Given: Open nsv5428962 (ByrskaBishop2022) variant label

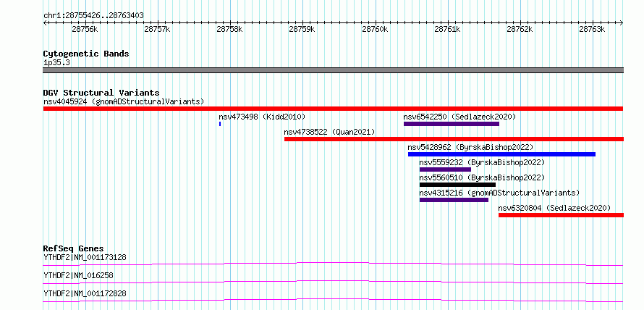Looking at the screenshot, I should (x=470, y=147).
